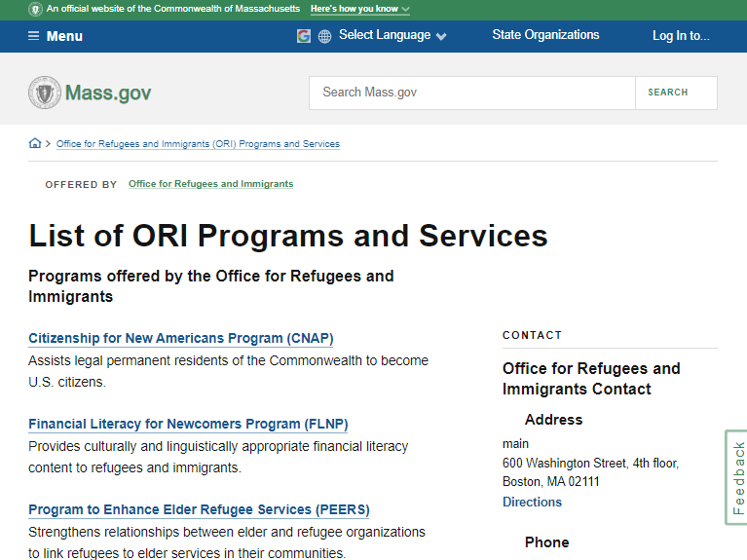Open the Feedback side tab
This screenshot has width=747, height=560.
point(736,477)
